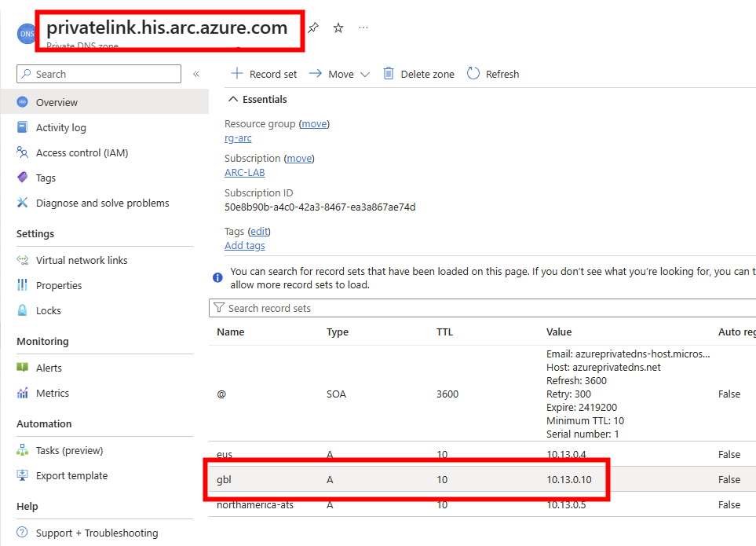Viewport: 756px width, 546px height.
Task: Click the info icon beside the record sets message
Action: point(218,277)
